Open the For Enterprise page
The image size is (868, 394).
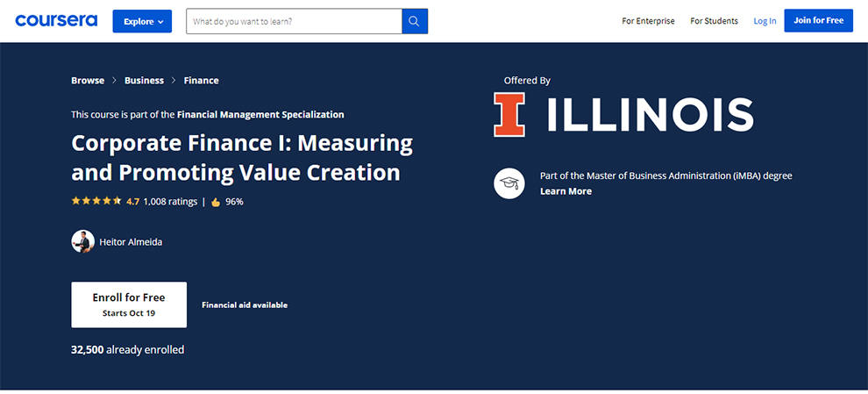pos(648,21)
